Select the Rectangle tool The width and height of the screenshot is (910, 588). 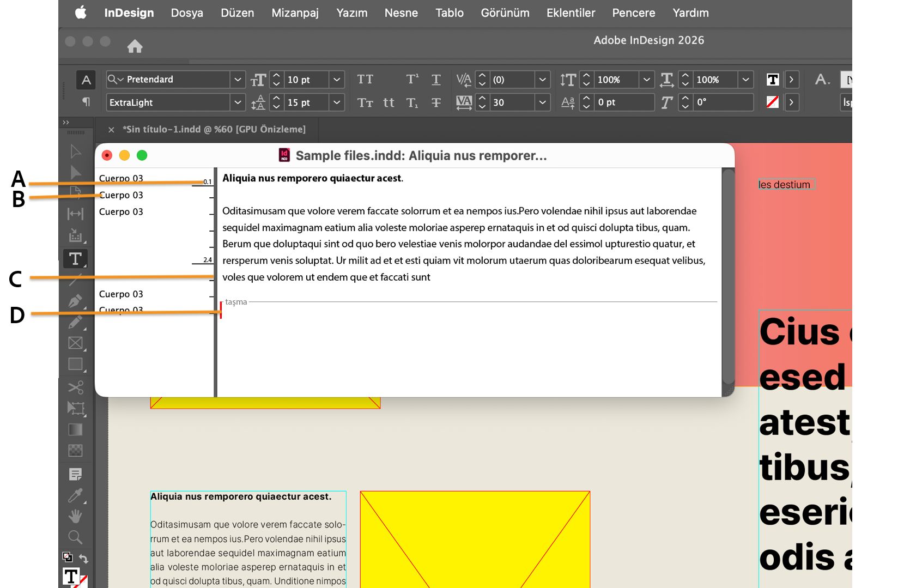pyautogui.click(x=76, y=364)
